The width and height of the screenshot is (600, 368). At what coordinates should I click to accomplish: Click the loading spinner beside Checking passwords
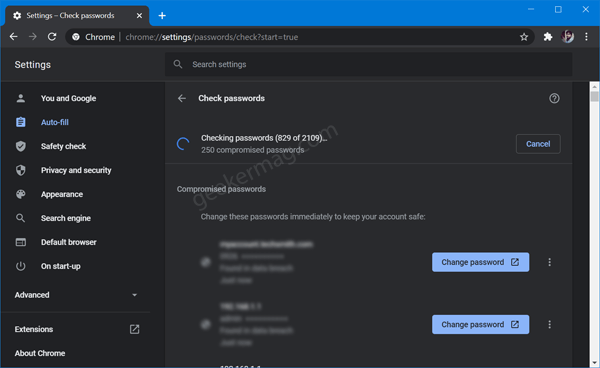point(183,144)
